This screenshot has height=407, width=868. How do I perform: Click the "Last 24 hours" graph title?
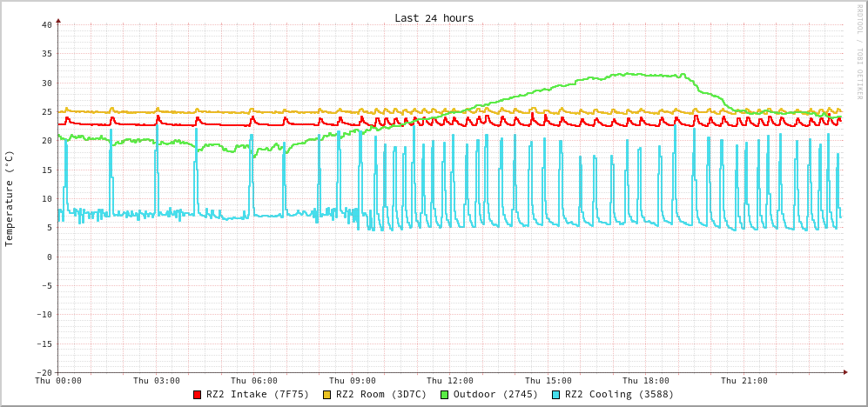coord(434,18)
